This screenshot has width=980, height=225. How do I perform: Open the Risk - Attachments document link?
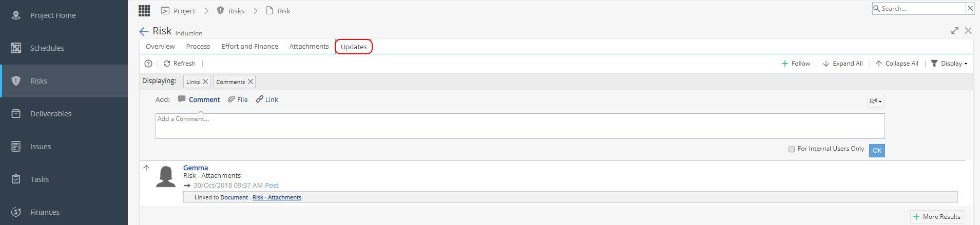tap(277, 197)
